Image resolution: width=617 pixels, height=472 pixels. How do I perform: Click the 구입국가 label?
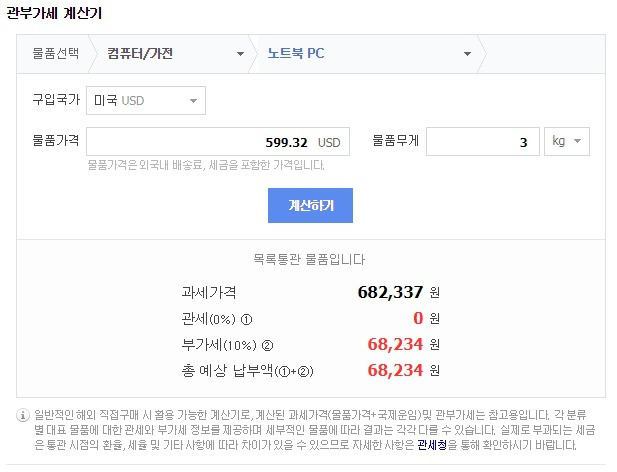[x=56, y=100]
